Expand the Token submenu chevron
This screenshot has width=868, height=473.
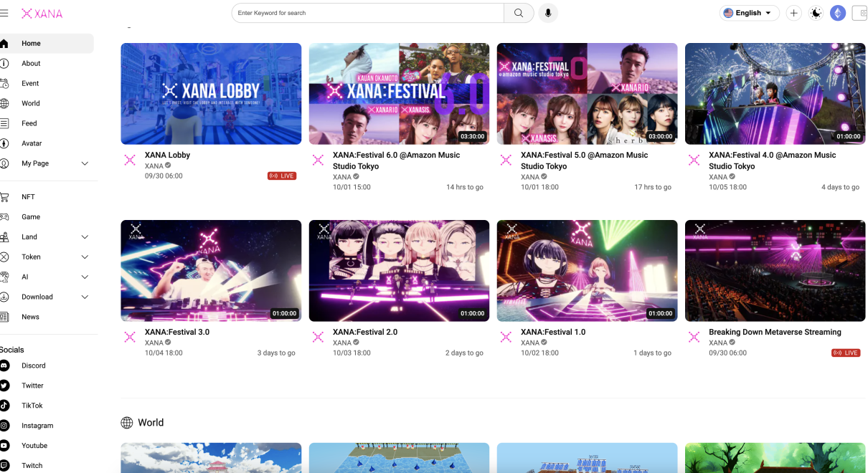(85, 257)
